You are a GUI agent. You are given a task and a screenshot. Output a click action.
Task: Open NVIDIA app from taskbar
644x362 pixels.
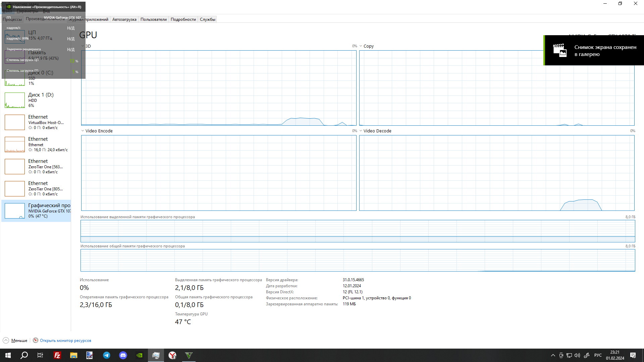pos(140,355)
